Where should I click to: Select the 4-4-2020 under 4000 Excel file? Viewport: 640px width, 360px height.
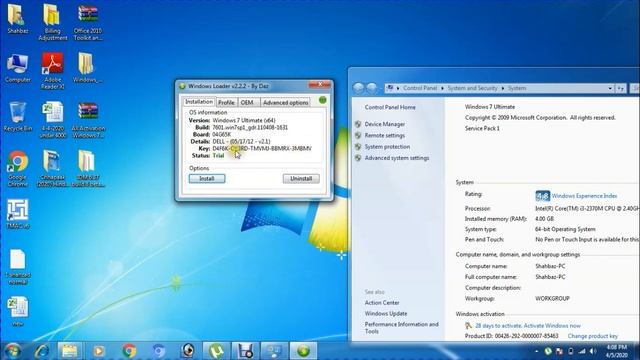(52, 120)
